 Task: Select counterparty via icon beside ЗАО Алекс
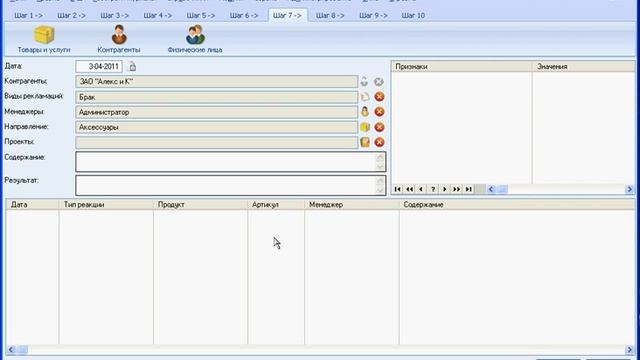tap(364, 82)
